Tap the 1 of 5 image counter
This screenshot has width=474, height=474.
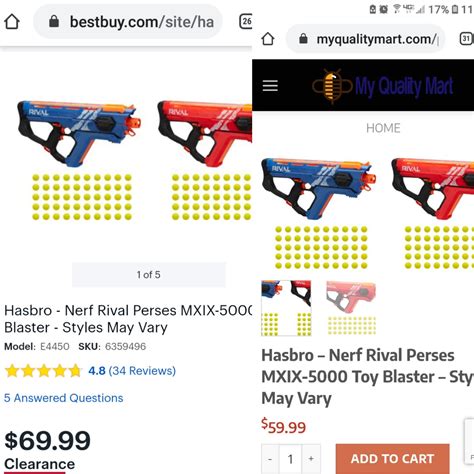tap(149, 275)
